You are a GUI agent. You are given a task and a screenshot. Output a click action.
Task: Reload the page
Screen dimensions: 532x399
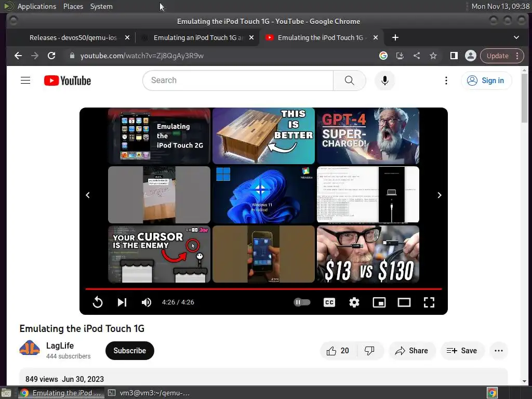(51, 56)
